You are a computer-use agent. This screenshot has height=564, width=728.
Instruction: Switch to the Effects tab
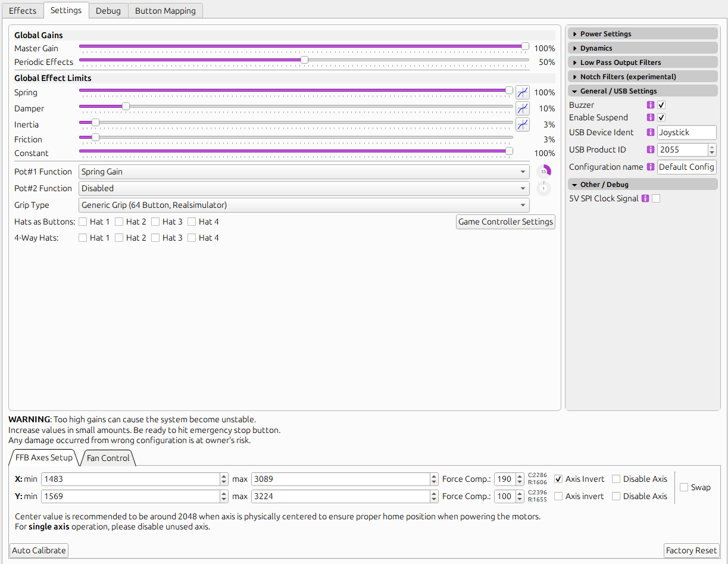tap(23, 11)
